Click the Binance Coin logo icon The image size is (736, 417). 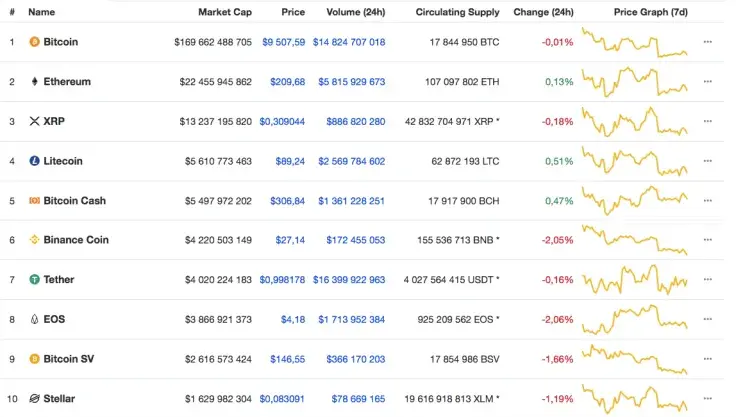34,240
